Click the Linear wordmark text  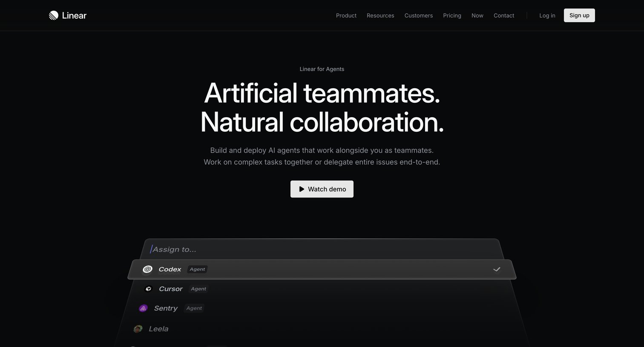click(74, 15)
